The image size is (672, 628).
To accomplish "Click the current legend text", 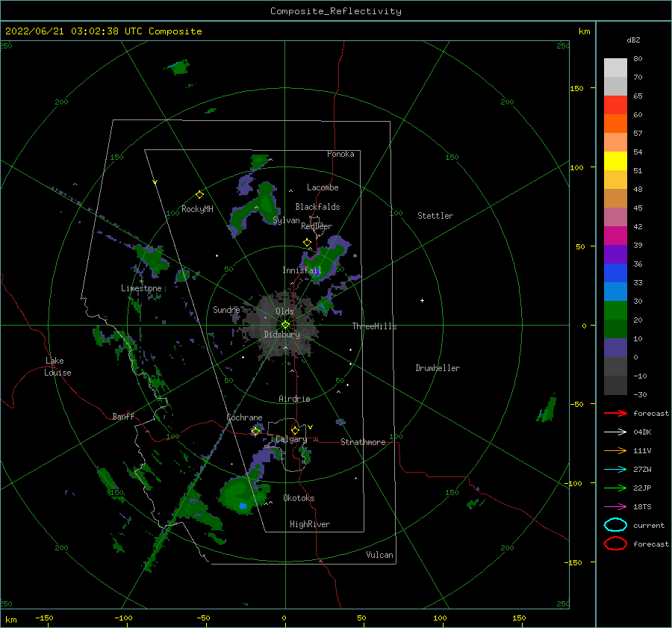I will [x=649, y=525].
